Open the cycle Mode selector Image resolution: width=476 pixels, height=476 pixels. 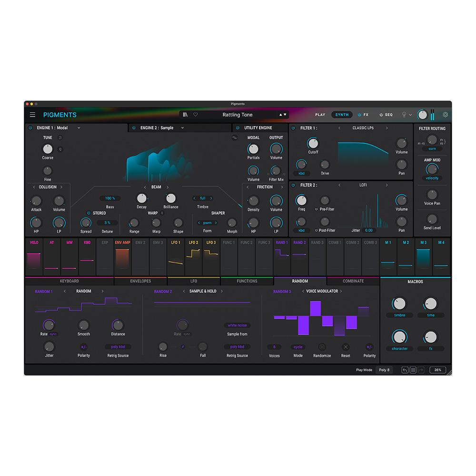[298, 347]
